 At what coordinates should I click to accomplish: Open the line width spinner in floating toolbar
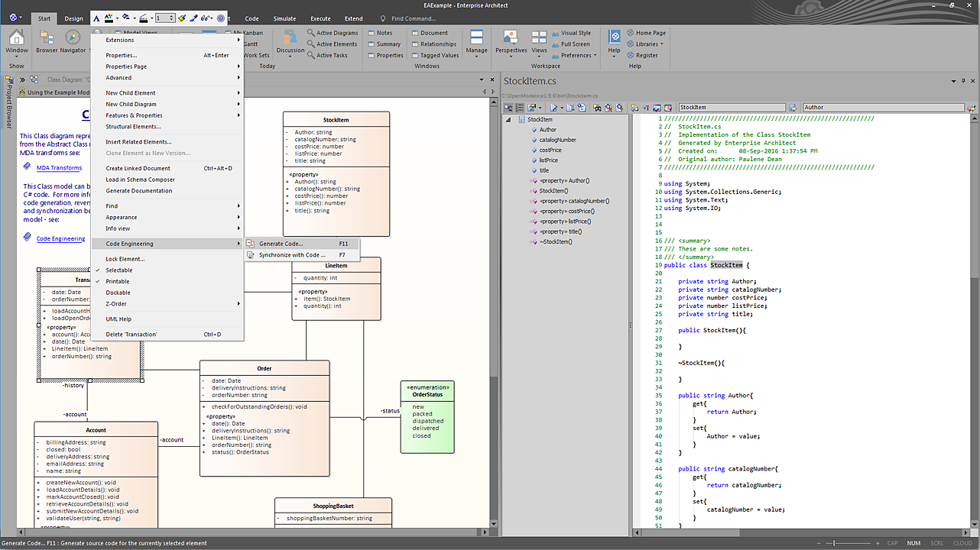pos(164,18)
